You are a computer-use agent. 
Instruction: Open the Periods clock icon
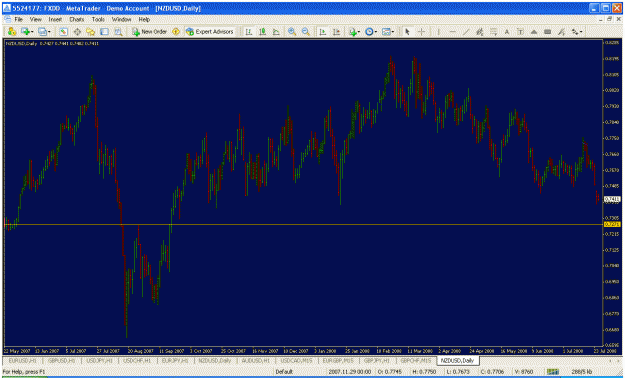click(x=369, y=32)
